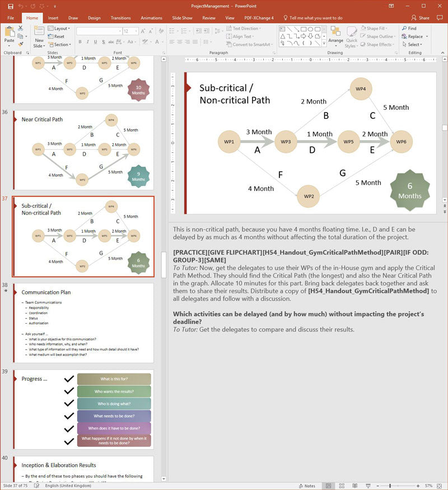Switch to the Transitions tab

[x=120, y=18]
